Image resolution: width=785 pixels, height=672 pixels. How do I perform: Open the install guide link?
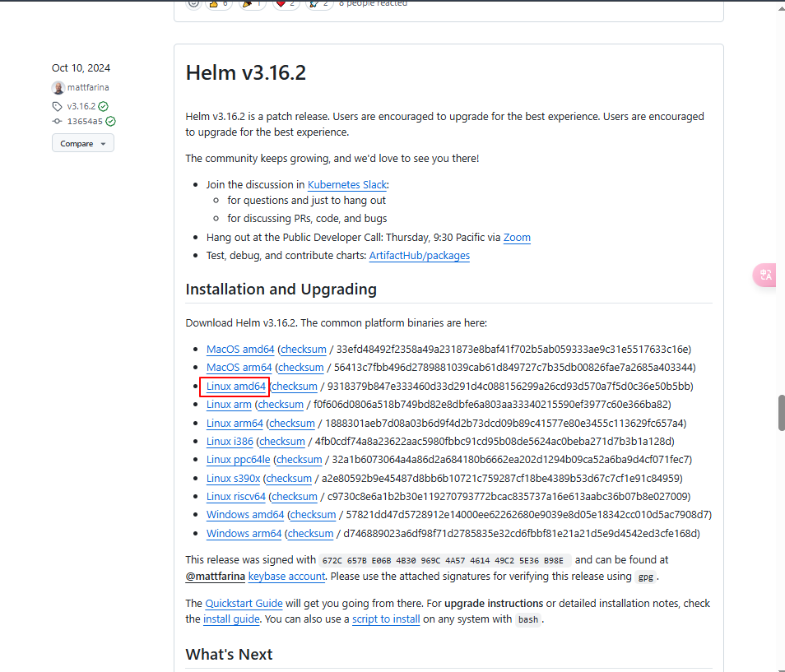pyautogui.click(x=231, y=619)
